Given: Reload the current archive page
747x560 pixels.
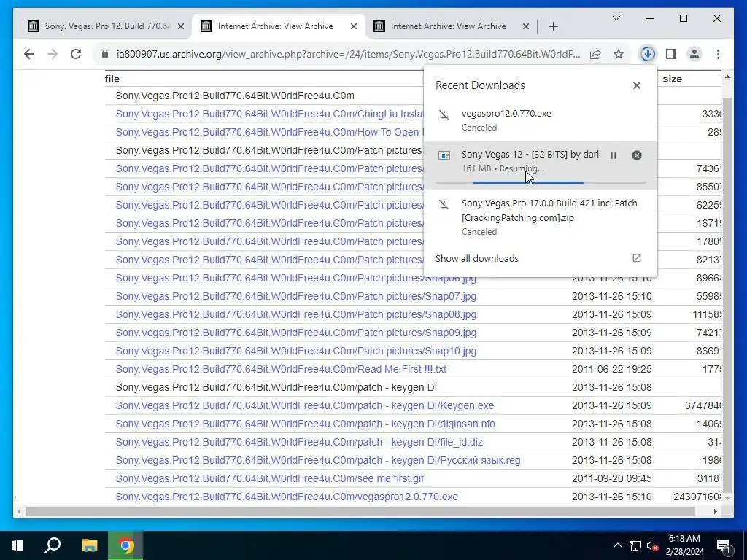Looking at the screenshot, I should coord(76,54).
